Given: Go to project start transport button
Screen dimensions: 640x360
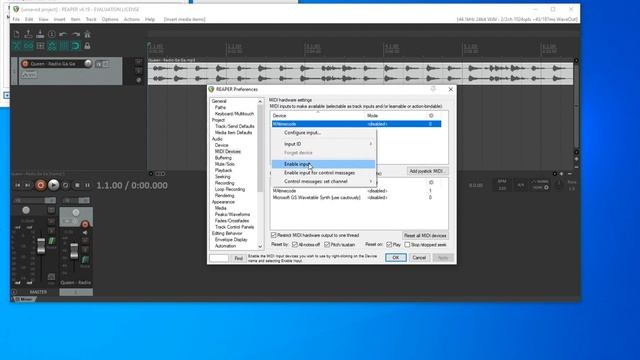Looking at the screenshot, I should tap(18, 185).
